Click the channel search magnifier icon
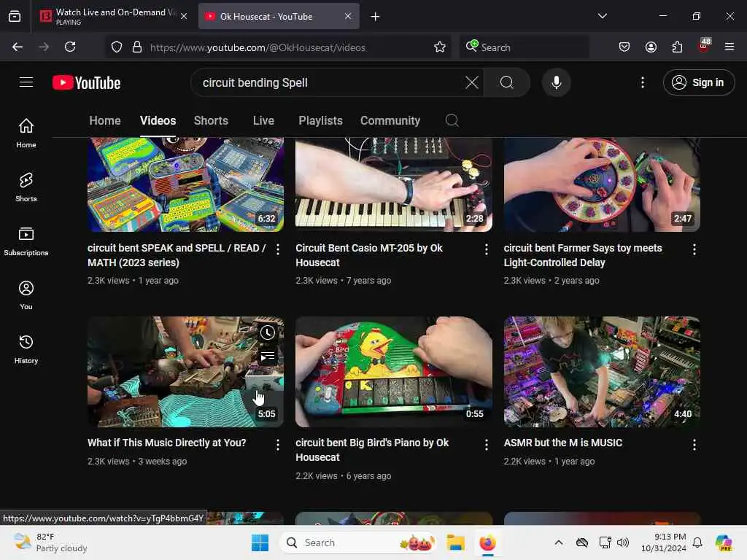This screenshot has height=560, width=747. pos(452,120)
